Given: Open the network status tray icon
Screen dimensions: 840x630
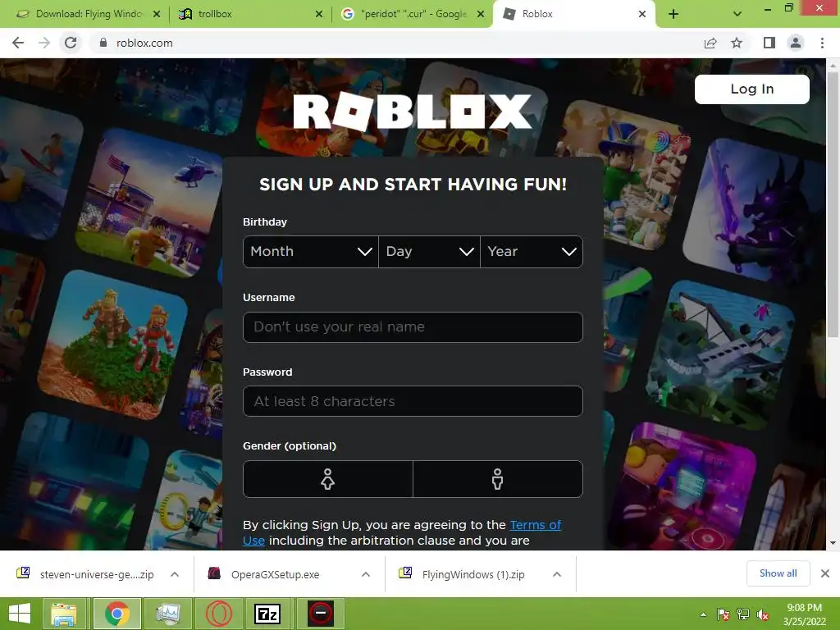Looking at the screenshot, I should click(x=743, y=614).
